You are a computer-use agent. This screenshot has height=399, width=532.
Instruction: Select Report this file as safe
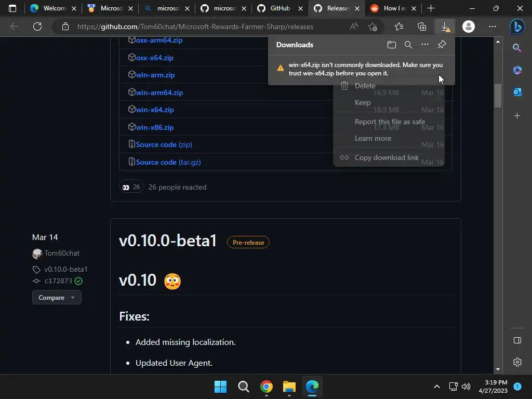pyautogui.click(x=389, y=122)
